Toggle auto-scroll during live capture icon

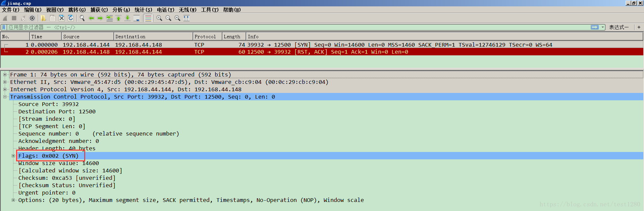[137, 18]
